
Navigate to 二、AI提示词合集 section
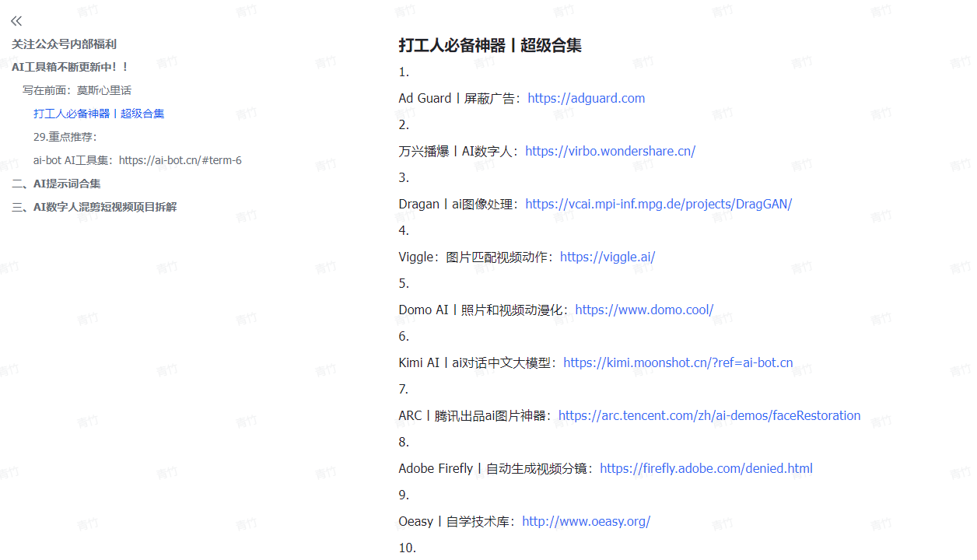[x=56, y=184]
